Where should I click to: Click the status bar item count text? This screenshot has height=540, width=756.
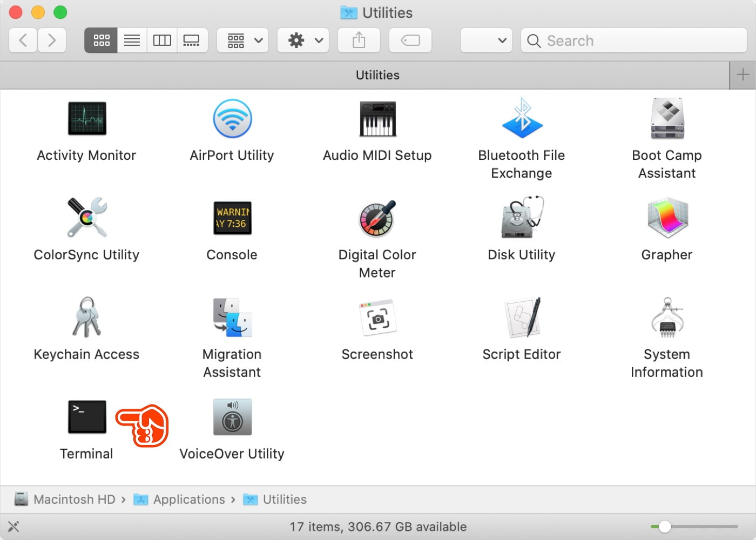pyautogui.click(x=378, y=526)
